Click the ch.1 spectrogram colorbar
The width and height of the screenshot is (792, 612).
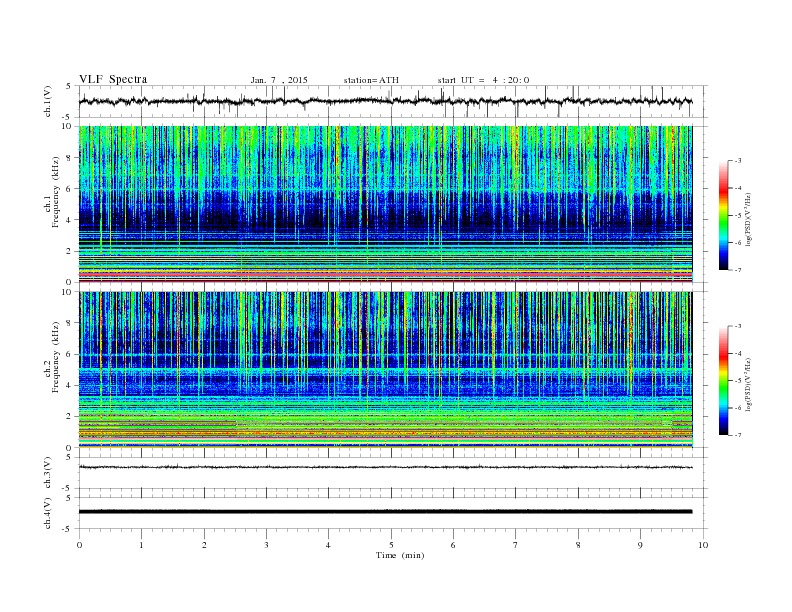[723, 216]
